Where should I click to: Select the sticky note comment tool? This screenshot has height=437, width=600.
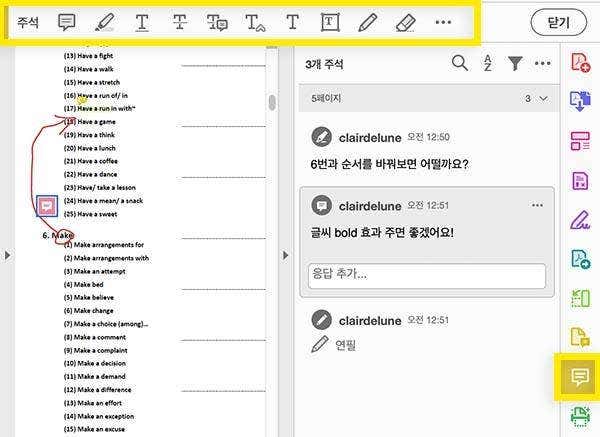(67, 22)
